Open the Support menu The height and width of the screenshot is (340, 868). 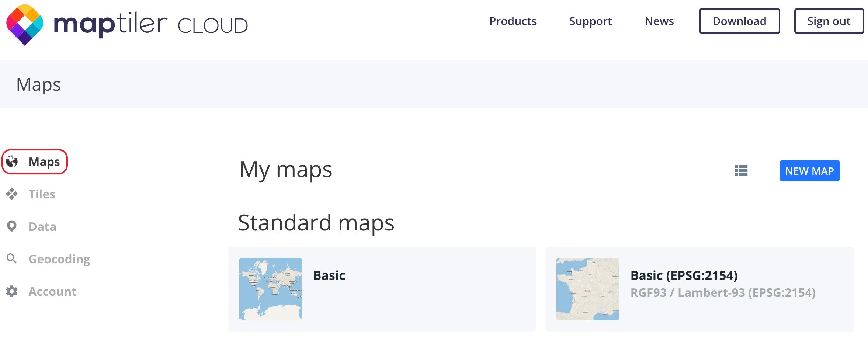(590, 21)
